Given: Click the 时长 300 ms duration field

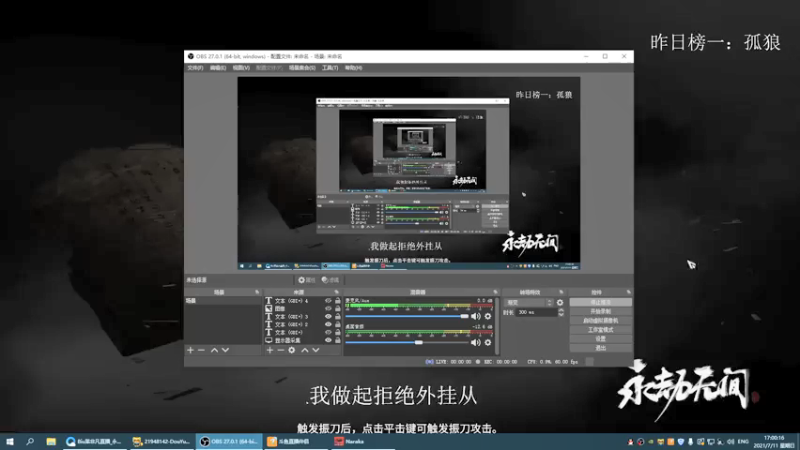Looking at the screenshot, I should click(536, 312).
